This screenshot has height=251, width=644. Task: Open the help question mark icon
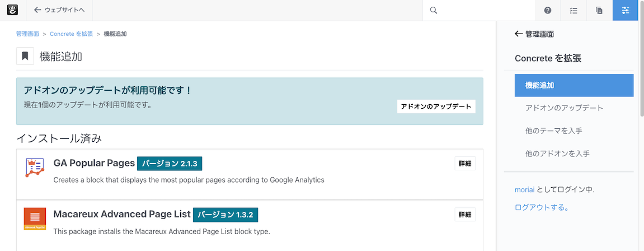coord(547,10)
